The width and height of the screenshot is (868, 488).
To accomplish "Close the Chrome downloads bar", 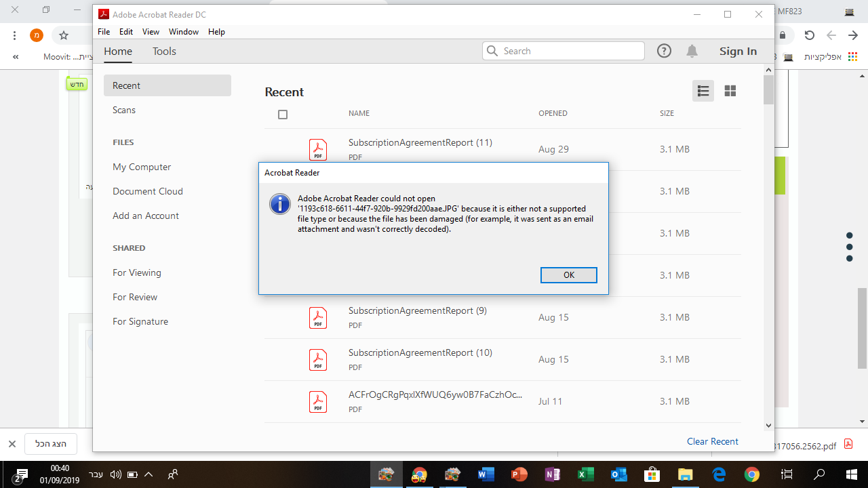I will [12, 444].
